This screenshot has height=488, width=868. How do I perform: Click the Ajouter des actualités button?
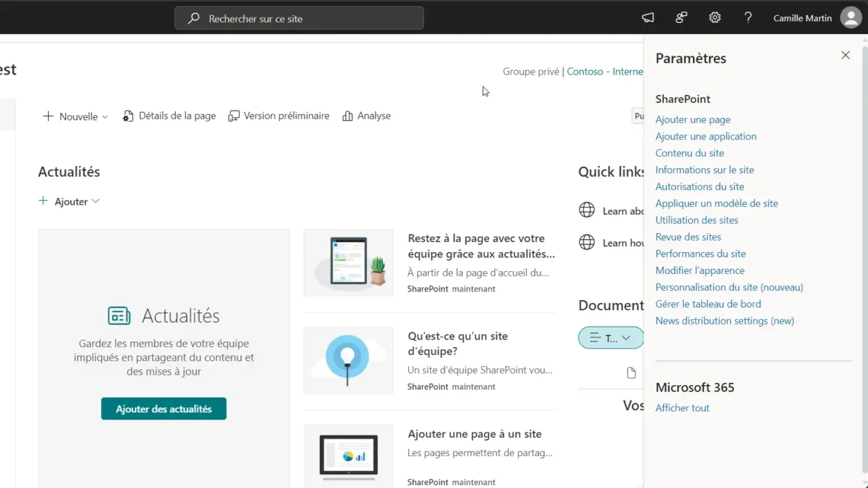click(163, 409)
